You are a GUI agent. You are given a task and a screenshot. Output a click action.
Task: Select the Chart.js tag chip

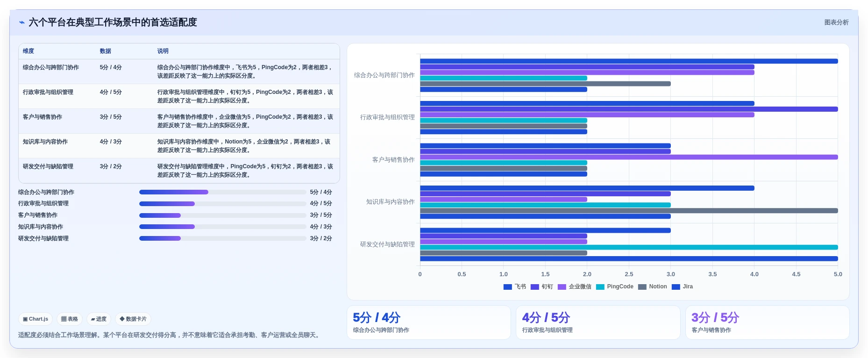[x=36, y=319]
